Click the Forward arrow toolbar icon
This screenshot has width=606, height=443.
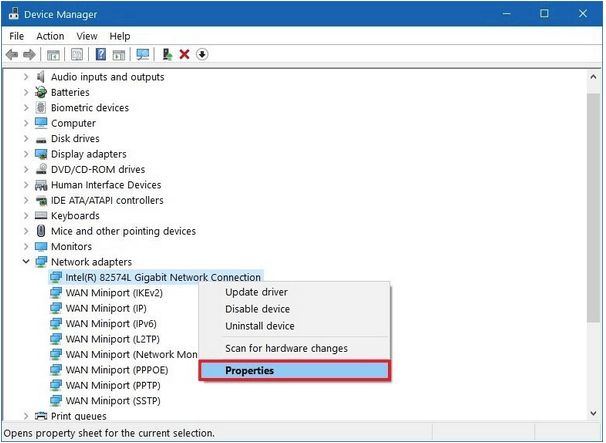[29, 55]
